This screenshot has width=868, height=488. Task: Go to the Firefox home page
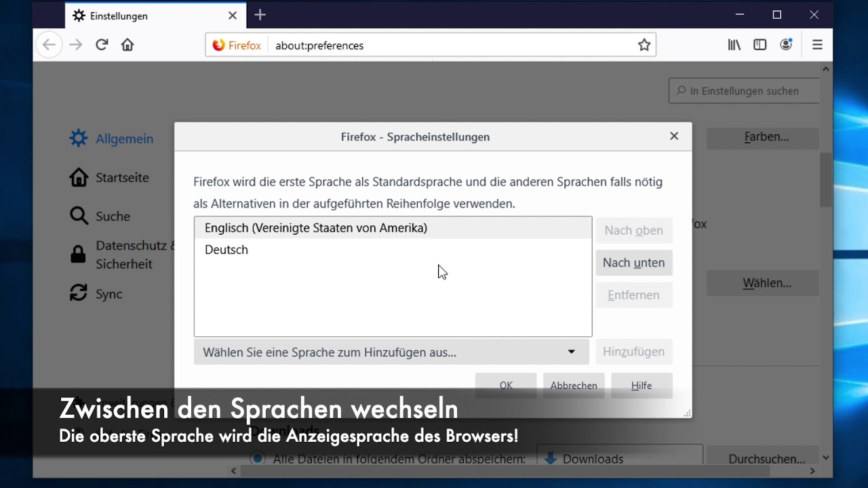point(127,45)
